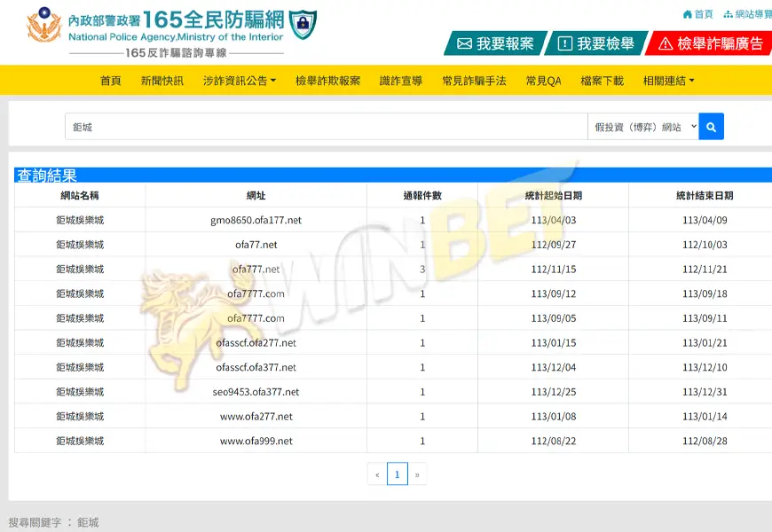Click the 識詐宣導 navigation link

coord(401,81)
